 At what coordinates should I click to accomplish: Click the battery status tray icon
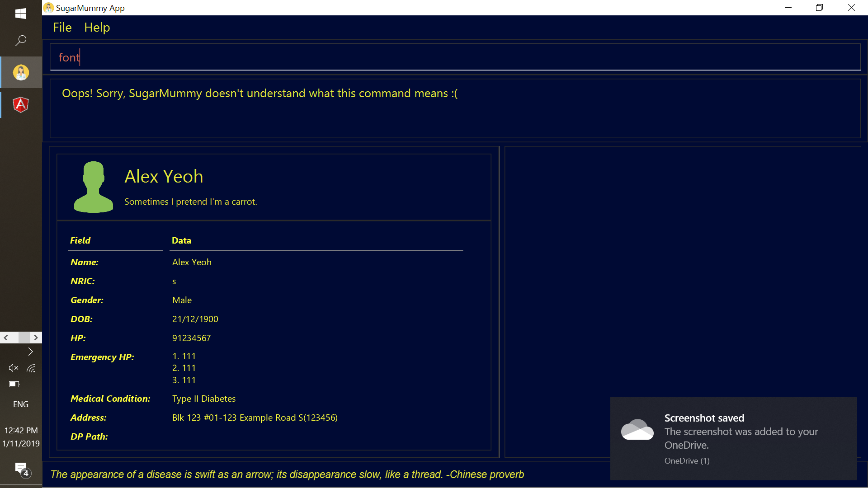[14, 385]
